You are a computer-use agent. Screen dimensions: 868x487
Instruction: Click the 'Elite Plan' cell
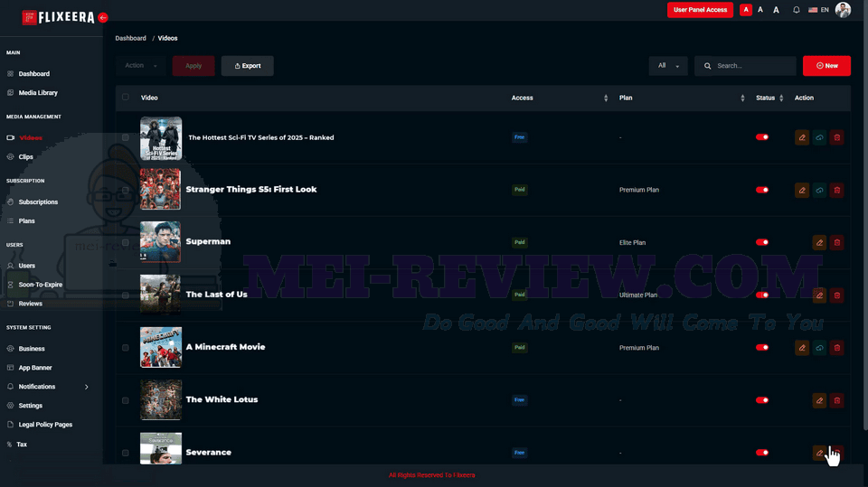632,242
